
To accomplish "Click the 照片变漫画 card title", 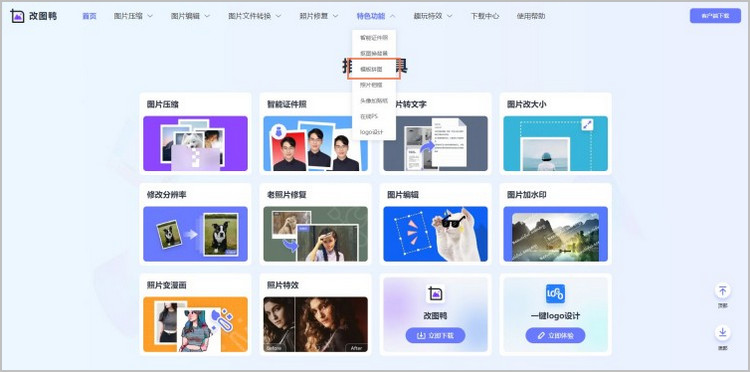I will tap(166, 285).
